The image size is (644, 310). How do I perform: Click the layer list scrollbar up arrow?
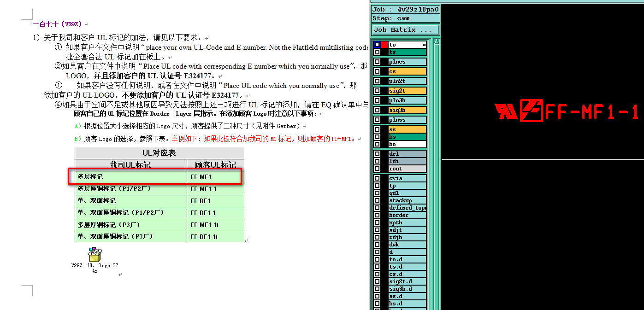[437, 42]
